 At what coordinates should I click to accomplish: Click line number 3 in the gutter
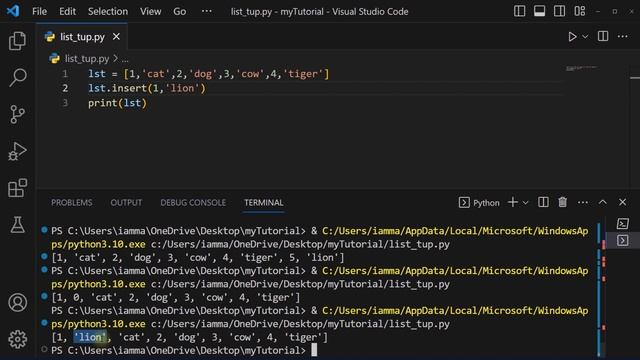[65, 103]
